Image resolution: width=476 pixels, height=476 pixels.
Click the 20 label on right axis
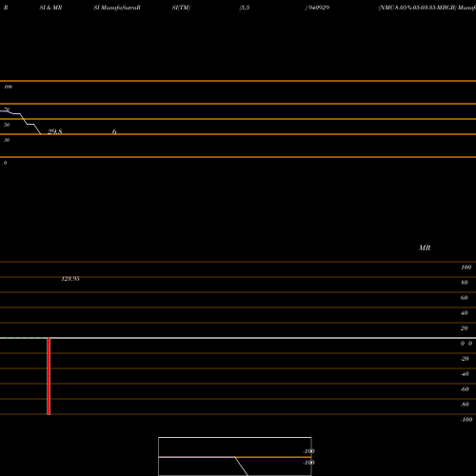click(x=465, y=328)
